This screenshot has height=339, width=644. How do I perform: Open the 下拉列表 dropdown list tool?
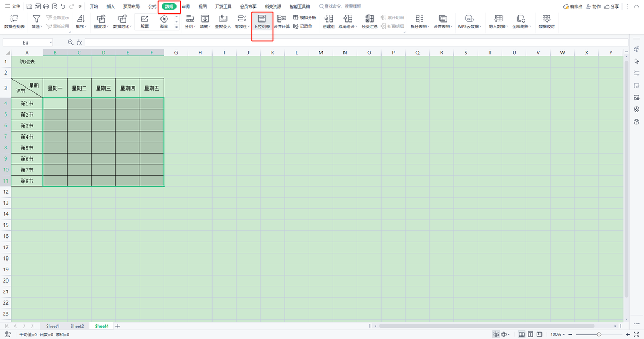click(x=262, y=21)
